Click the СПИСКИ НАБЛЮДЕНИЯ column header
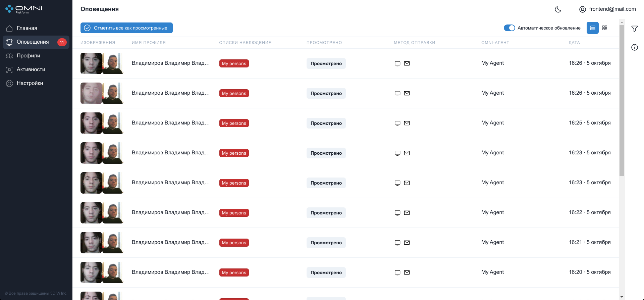This screenshot has width=644, height=300. click(245, 43)
